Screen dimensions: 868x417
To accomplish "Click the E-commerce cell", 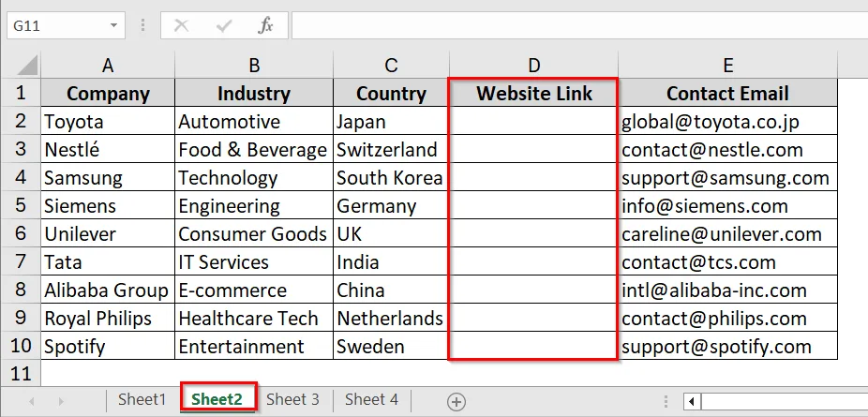I will pos(254,290).
